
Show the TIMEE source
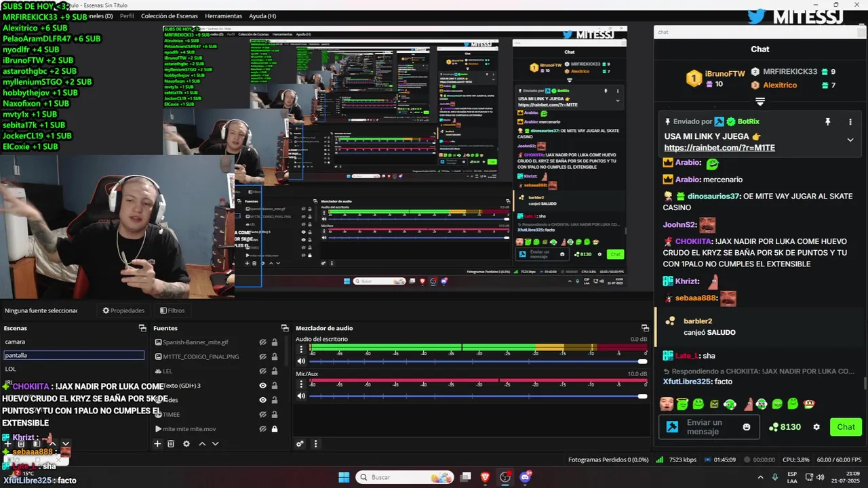[262, 414]
